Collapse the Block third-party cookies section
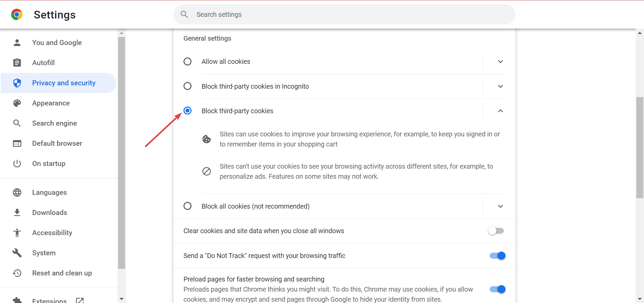 [x=500, y=111]
